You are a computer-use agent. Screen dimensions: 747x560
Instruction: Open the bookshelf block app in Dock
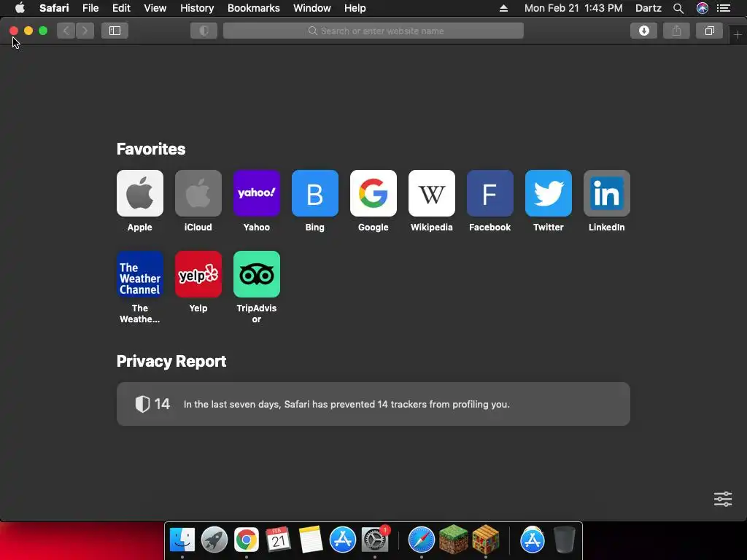(485, 540)
